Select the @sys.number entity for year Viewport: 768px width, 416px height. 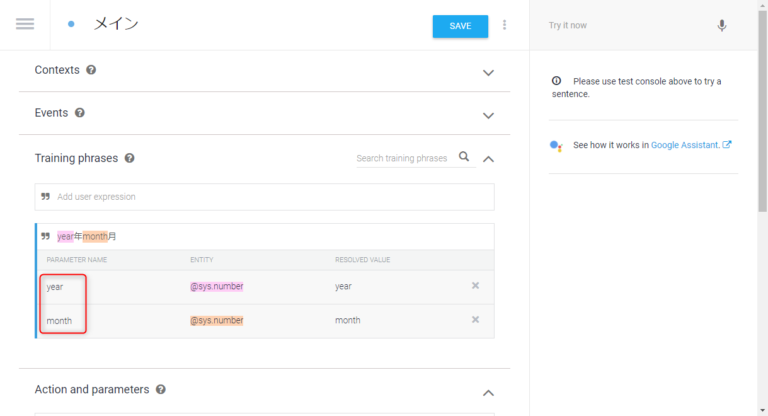(217, 287)
